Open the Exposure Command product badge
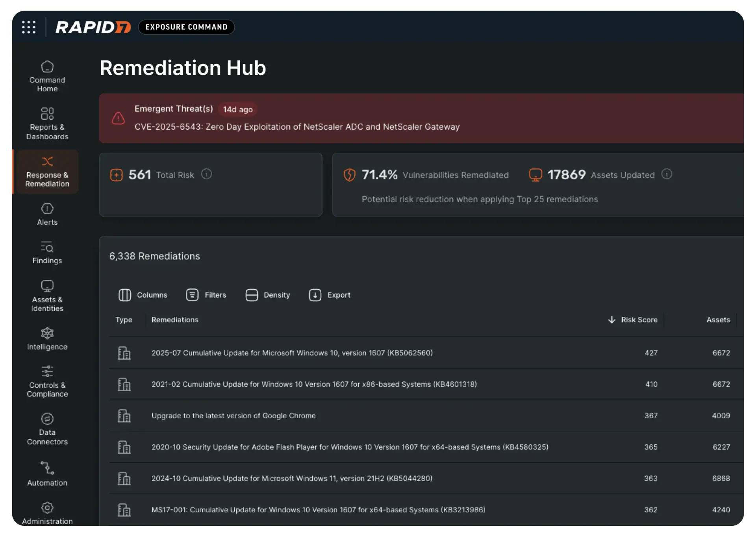This screenshot has width=756, height=536. point(186,27)
